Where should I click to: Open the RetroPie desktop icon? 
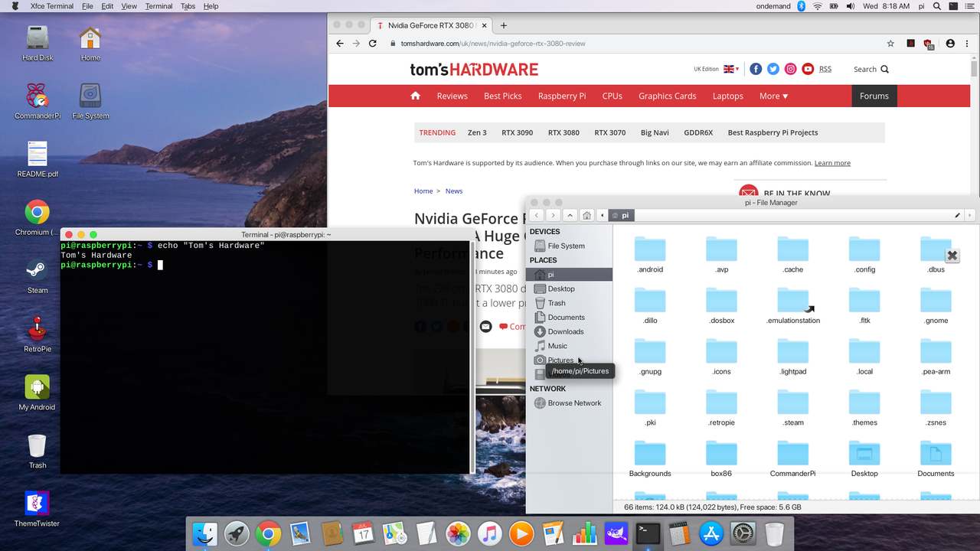click(37, 334)
